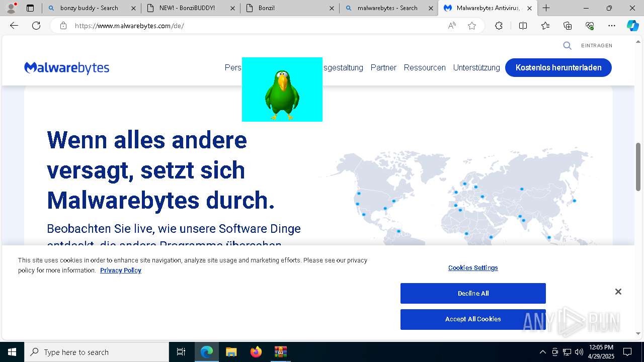This screenshot has height=362, width=644.
Task: Close the active Malwarebytes Antivirus tab
Action: tap(529, 8)
